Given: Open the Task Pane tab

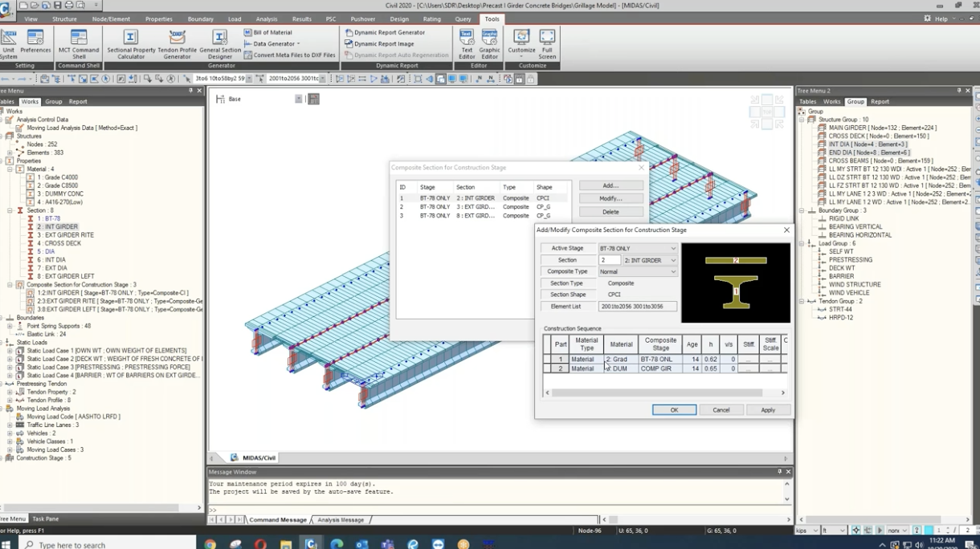Looking at the screenshot, I should coord(45,519).
